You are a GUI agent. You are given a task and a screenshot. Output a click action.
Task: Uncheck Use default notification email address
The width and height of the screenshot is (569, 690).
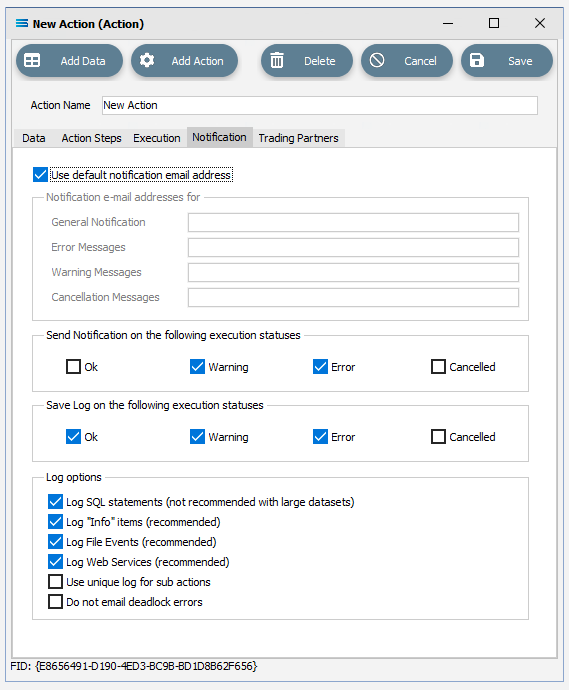(x=40, y=175)
